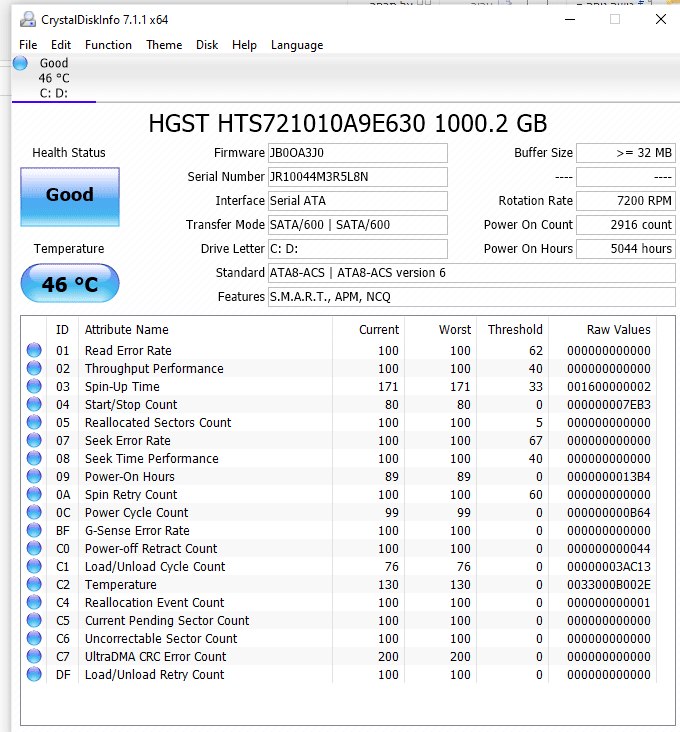Viewport: 680px width, 732px height.
Task: Select the Current Pending Sector Count row
Action: point(167,620)
